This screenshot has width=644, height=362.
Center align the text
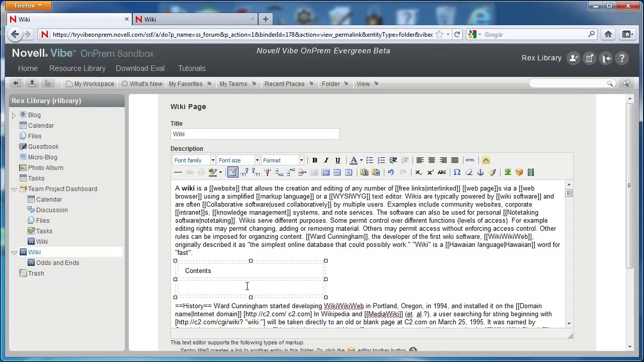(x=431, y=160)
